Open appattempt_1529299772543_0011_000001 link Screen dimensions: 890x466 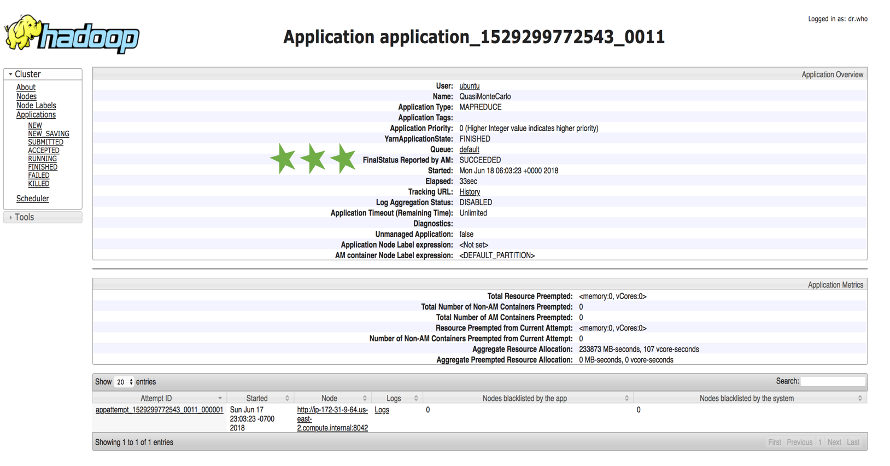coord(159,409)
